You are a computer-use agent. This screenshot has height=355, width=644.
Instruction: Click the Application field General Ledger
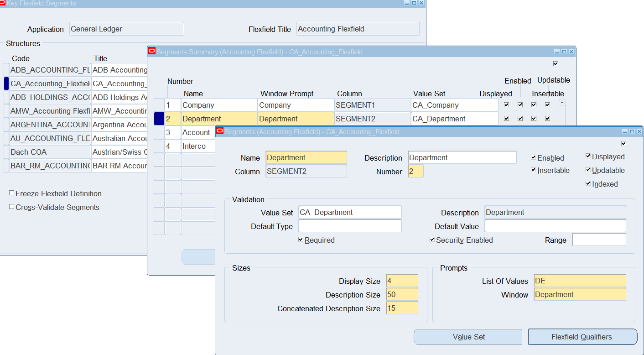(x=127, y=29)
